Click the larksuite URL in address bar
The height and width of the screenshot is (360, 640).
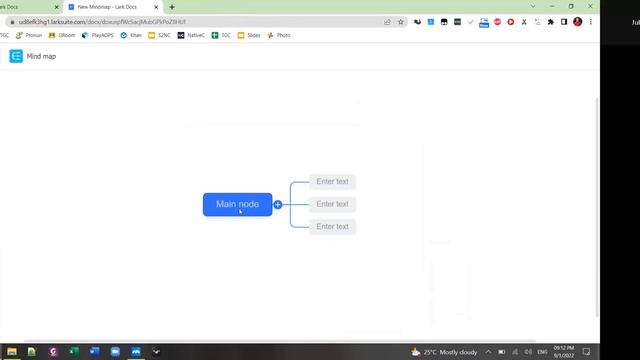pos(102,22)
